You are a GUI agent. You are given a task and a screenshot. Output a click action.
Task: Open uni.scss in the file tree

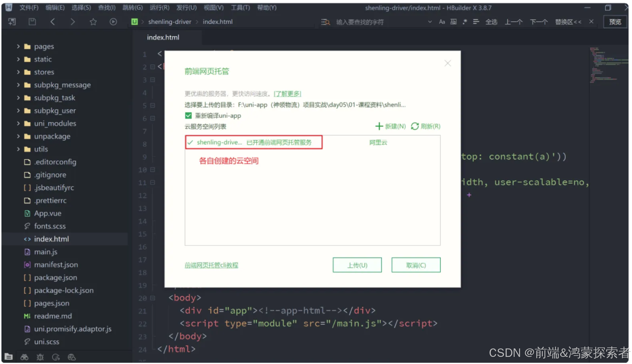[x=47, y=342]
